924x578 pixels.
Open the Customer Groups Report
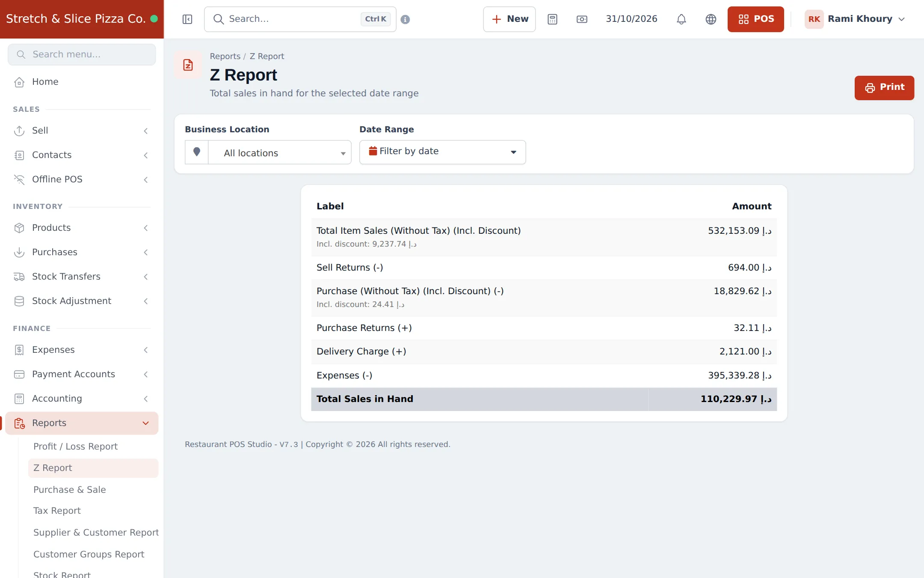pyautogui.click(x=93, y=554)
